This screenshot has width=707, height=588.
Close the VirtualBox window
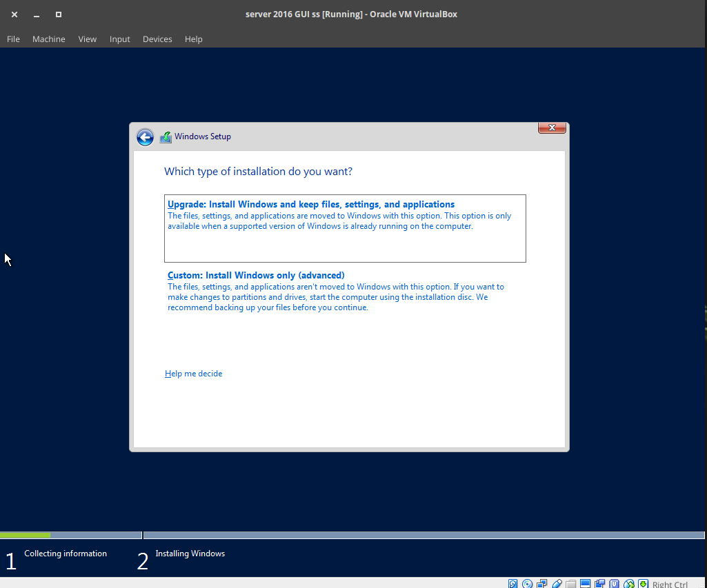tap(14, 14)
